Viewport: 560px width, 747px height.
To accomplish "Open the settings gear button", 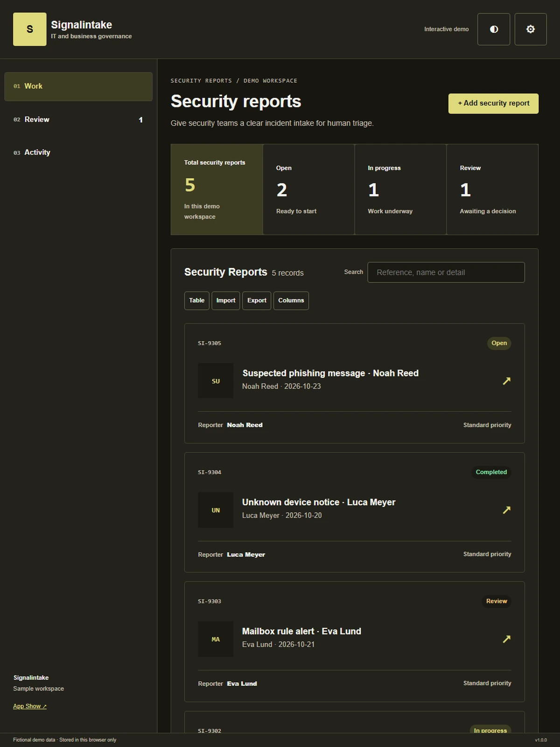I will (x=531, y=29).
